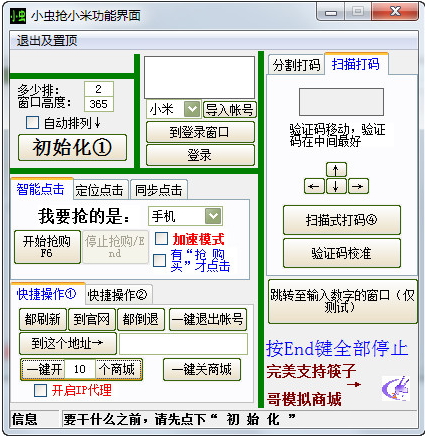Screen dimensions: 425x436
Task: Click the down arrow captcha move button
Action: 336,186
